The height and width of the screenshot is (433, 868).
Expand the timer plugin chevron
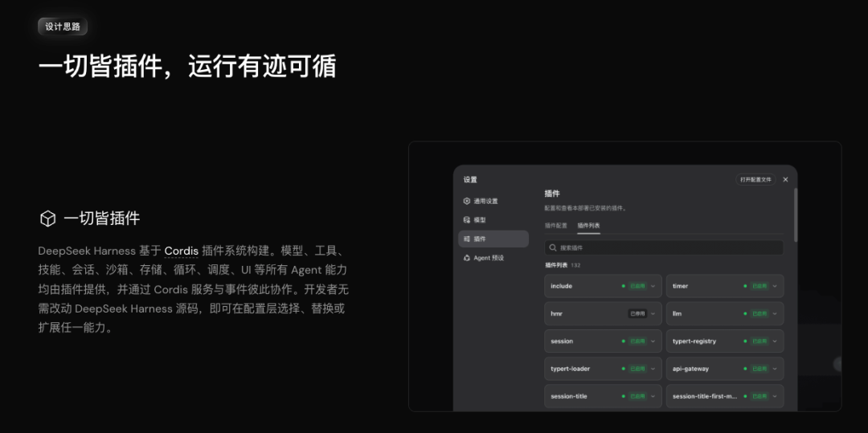(x=775, y=287)
